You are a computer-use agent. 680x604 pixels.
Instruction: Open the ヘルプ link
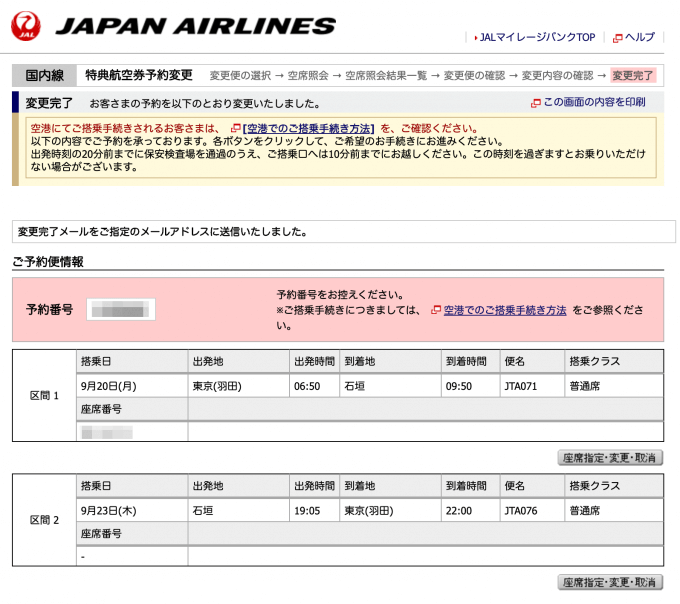point(640,37)
